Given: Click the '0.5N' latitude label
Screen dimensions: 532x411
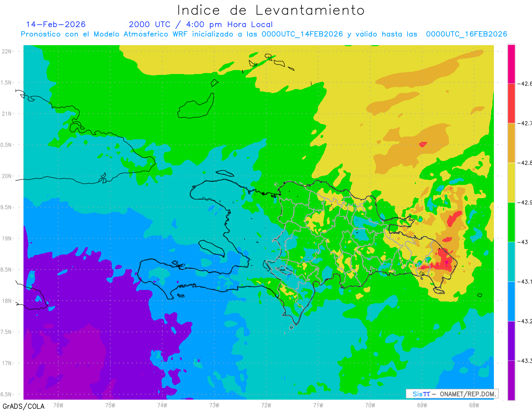Looking at the screenshot, I should point(7,145).
